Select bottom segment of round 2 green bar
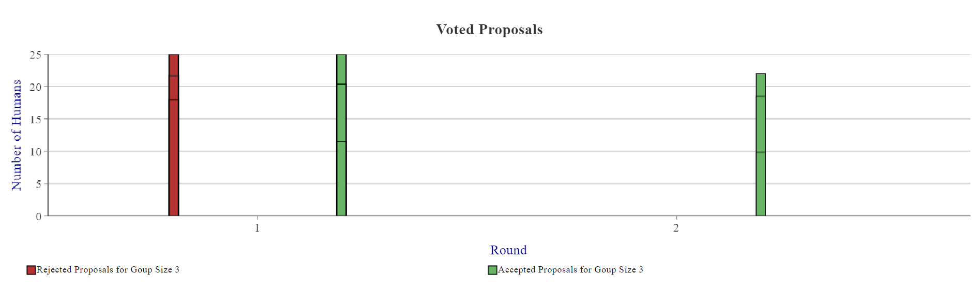The image size is (980, 287). (761, 184)
